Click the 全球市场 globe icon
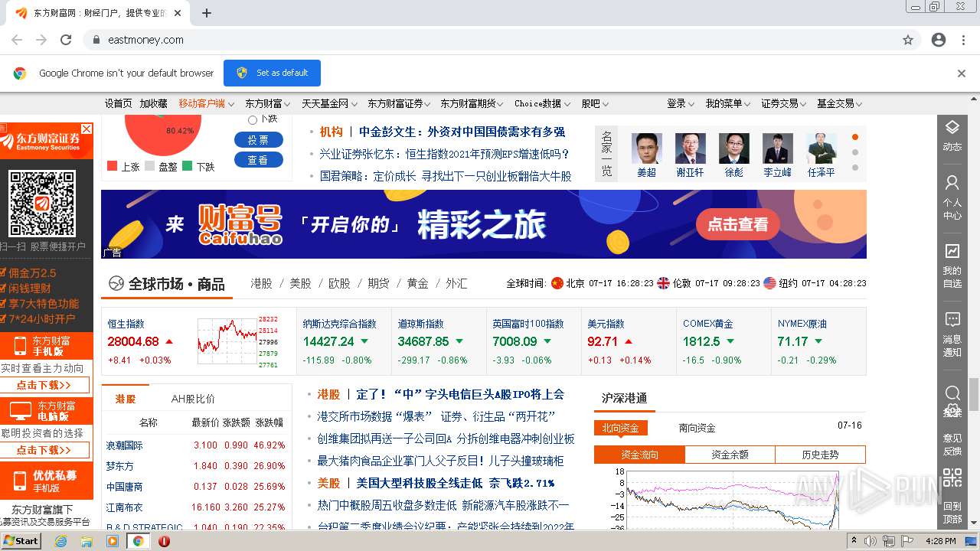The height and width of the screenshot is (551, 980). (116, 284)
